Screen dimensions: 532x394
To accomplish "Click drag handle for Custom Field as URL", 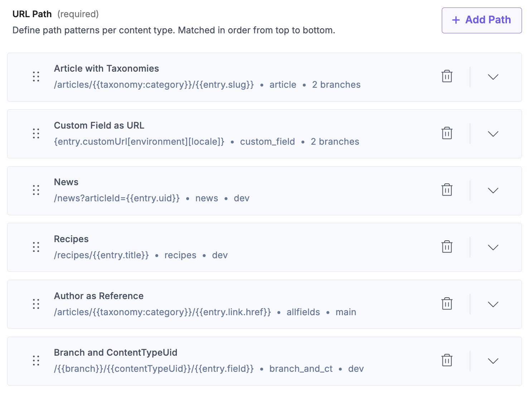I will pos(36,133).
